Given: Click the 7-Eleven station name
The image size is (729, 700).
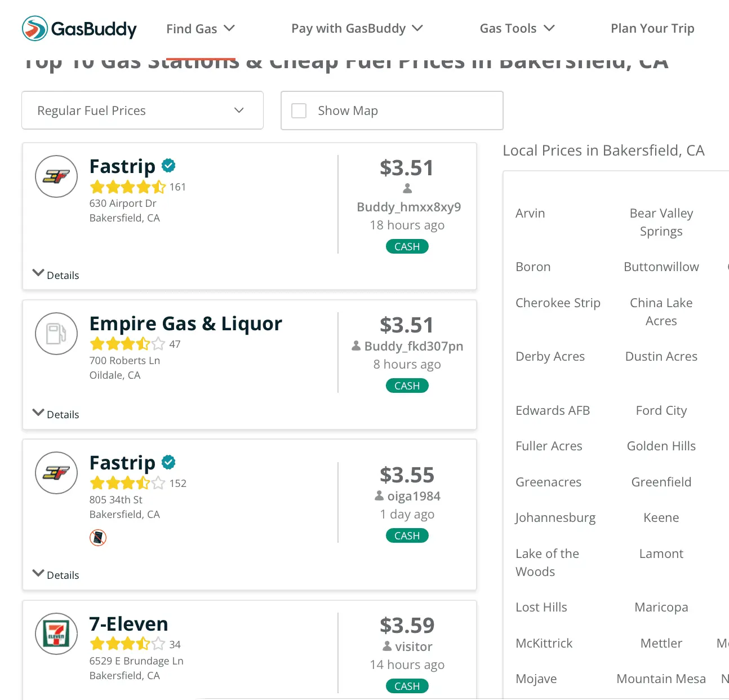Looking at the screenshot, I should (128, 624).
